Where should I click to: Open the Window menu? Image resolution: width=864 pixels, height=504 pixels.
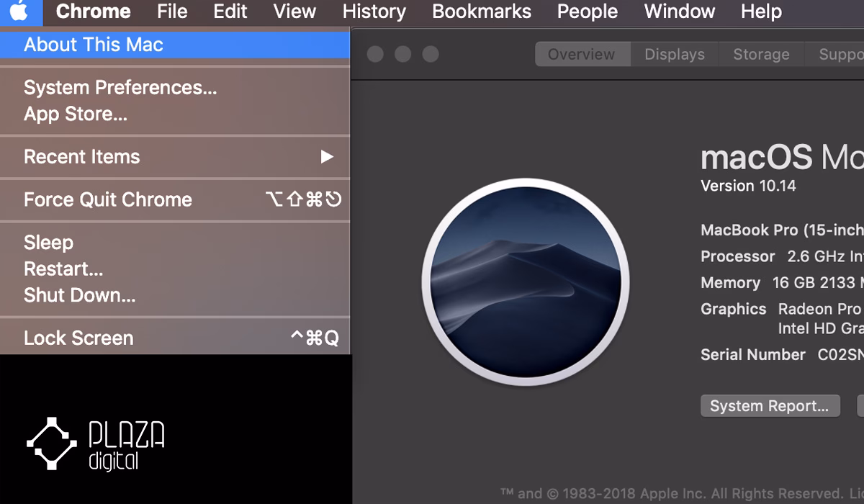(x=680, y=12)
